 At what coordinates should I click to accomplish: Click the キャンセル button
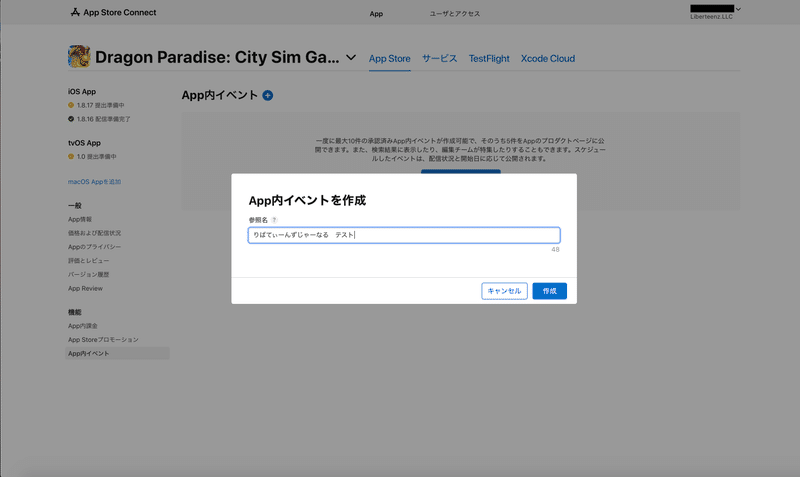point(504,291)
